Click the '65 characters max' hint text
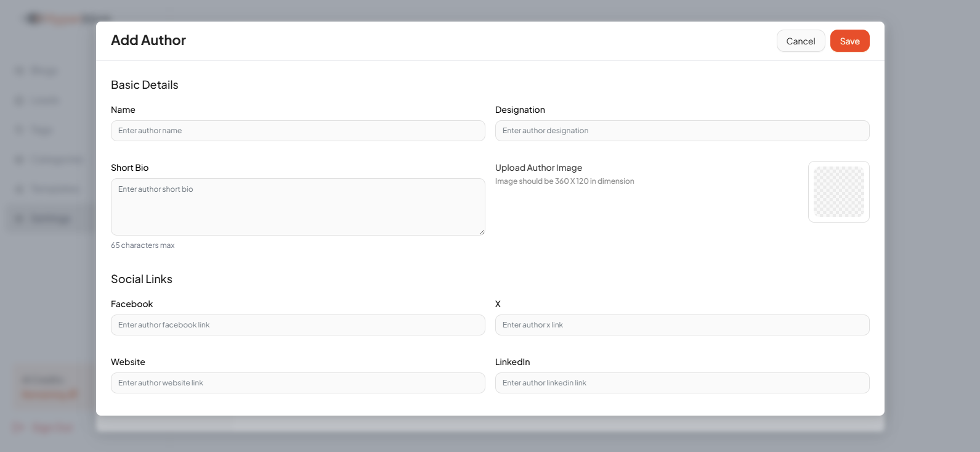 pos(143,245)
